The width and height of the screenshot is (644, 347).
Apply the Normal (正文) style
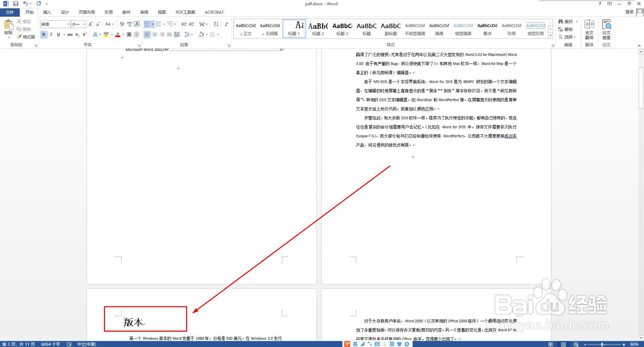tap(246, 29)
